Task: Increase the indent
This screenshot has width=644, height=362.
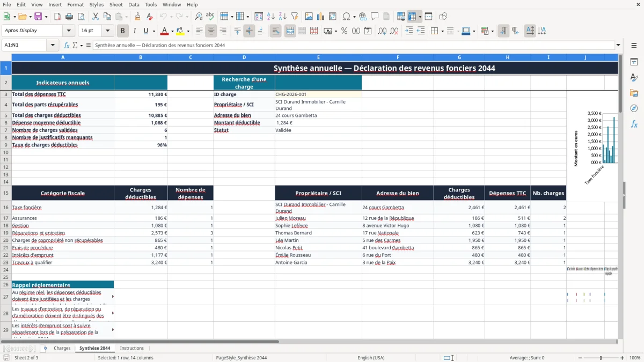Action: (x=409, y=31)
